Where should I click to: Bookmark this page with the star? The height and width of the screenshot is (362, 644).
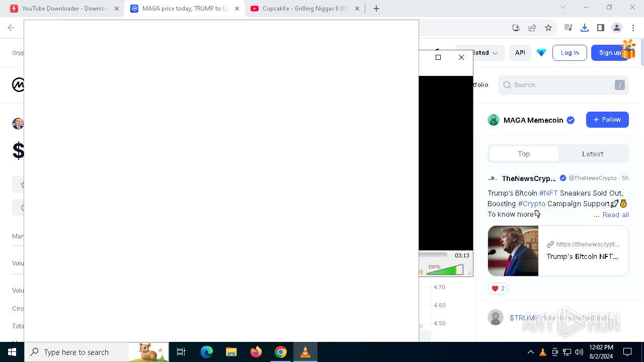point(548,28)
